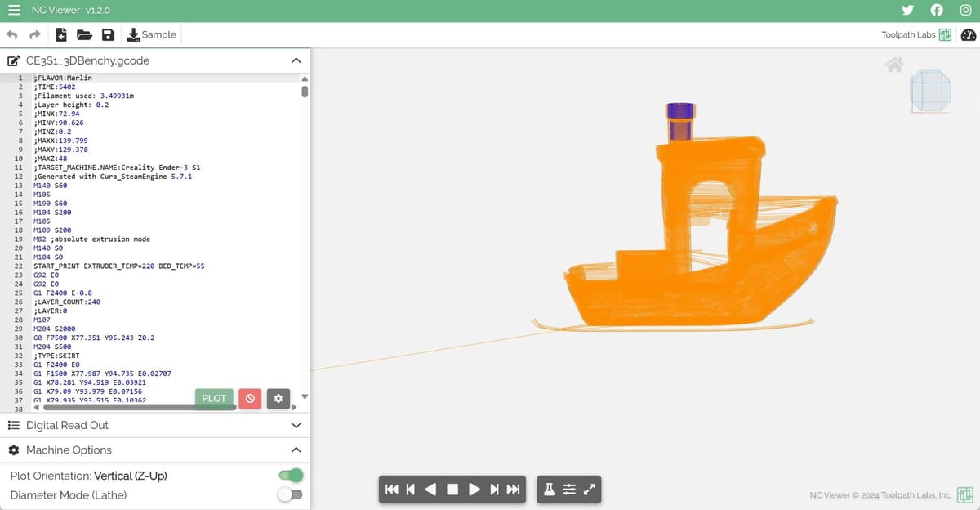Reset view with the home icon

[x=894, y=65]
